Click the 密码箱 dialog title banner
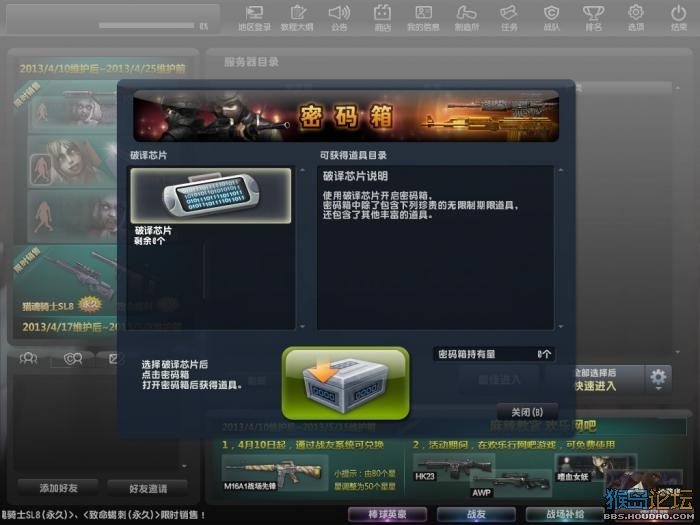This screenshot has width=700, height=525. (x=346, y=117)
